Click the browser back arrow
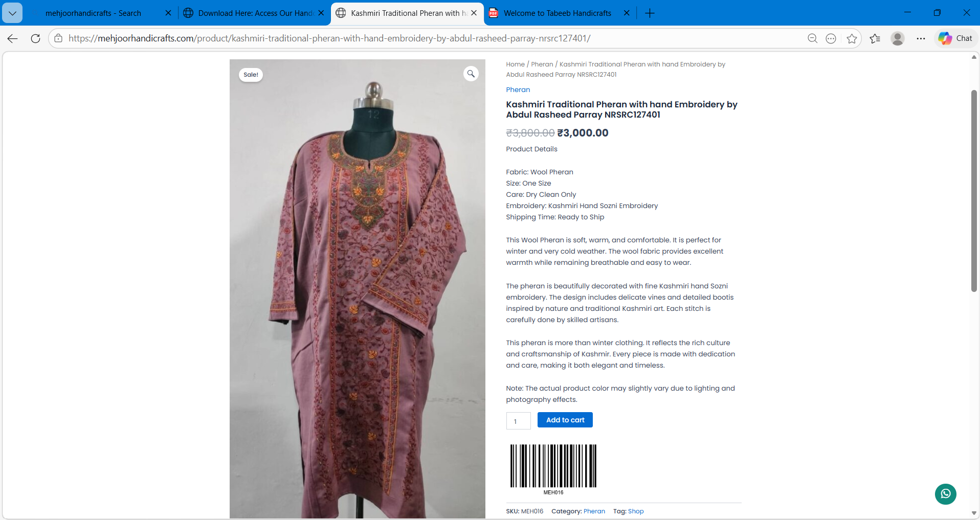This screenshot has width=980, height=520. click(x=13, y=38)
